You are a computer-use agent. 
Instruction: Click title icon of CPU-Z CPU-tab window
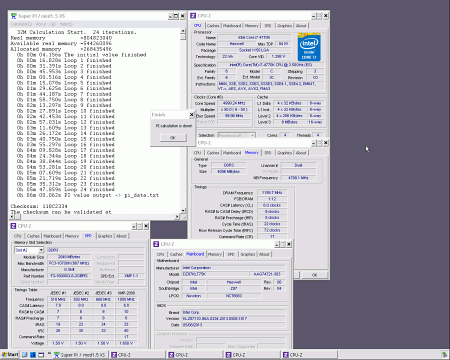coord(193,16)
